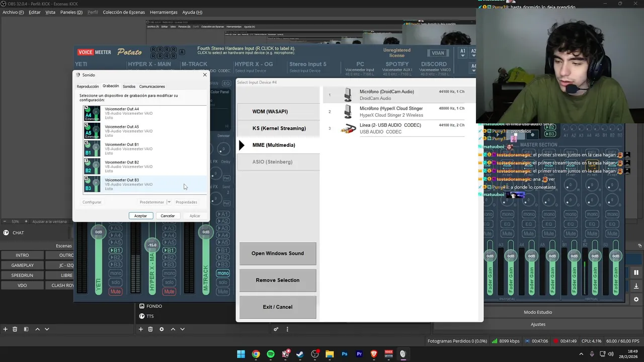Open Paneles menu in OBS
Viewport: 644px width, 362px height.
click(x=72, y=12)
